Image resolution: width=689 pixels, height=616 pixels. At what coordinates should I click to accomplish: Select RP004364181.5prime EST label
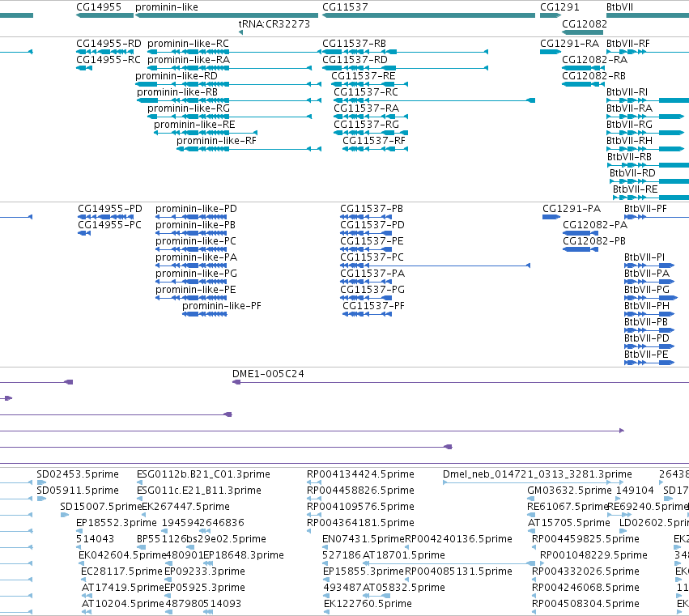(x=360, y=523)
